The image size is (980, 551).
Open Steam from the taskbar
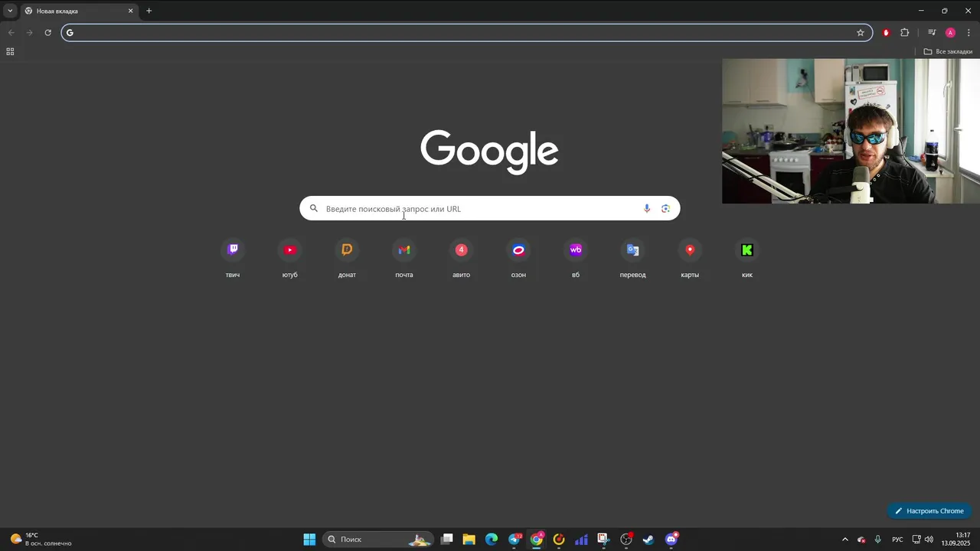(648, 540)
